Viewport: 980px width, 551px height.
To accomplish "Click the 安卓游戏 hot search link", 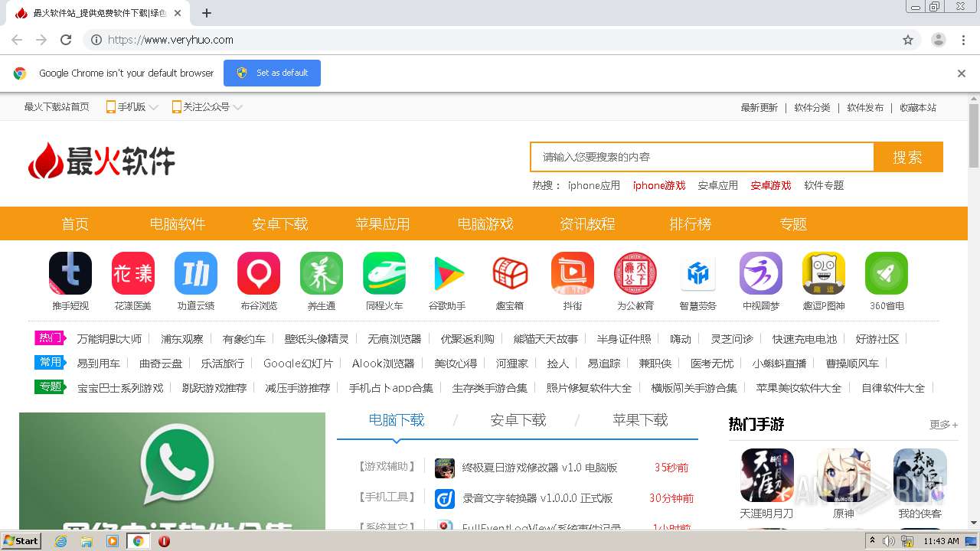I will [771, 185].
